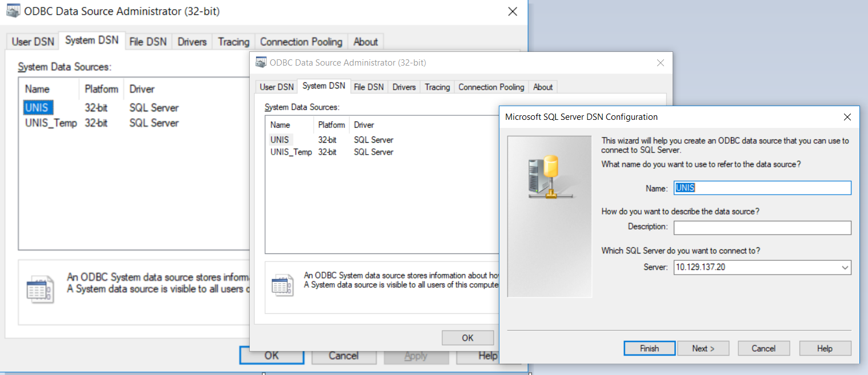Click the Name field containing UNIS

(x=762, y=188)
